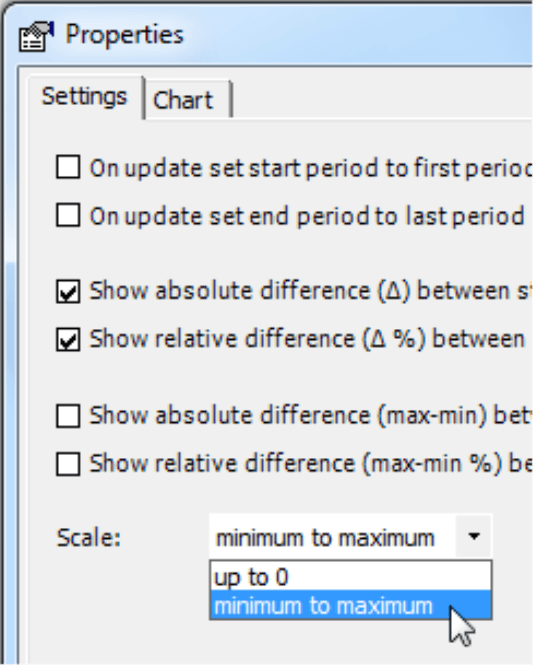The width and height of the screenshot is (533, 665).
Task: Enable start period to first period checkbox
Action: click(x=68, y=167)
